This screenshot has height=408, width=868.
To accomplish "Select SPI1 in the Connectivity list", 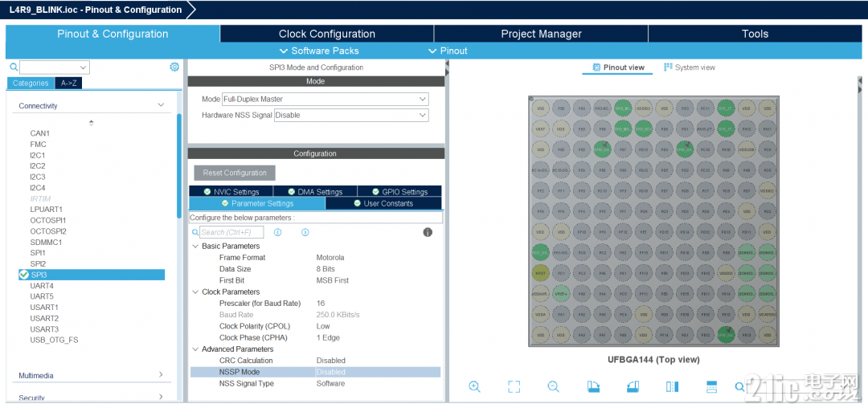I will tap(38, 253).
